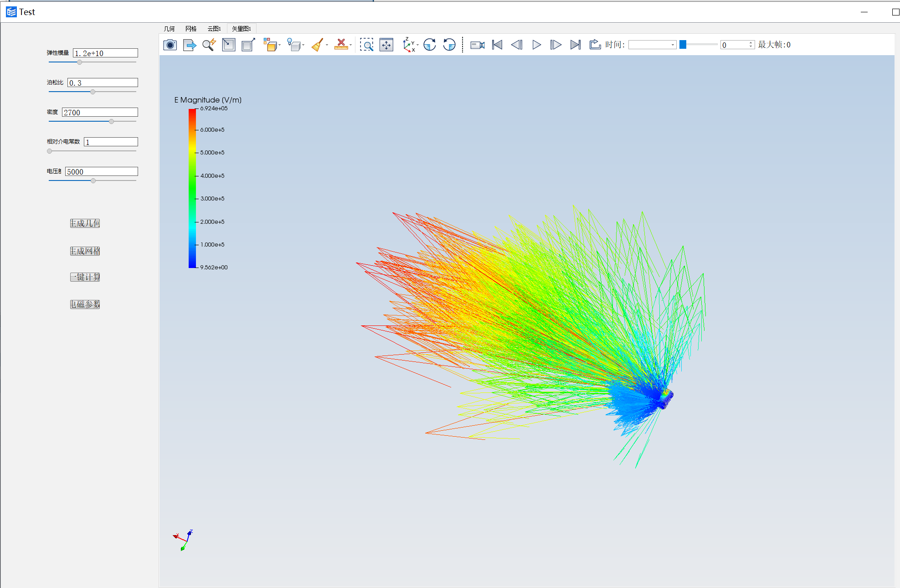Click the magnifier with lightning icon
Screen dimensions: 900x588
209,45
